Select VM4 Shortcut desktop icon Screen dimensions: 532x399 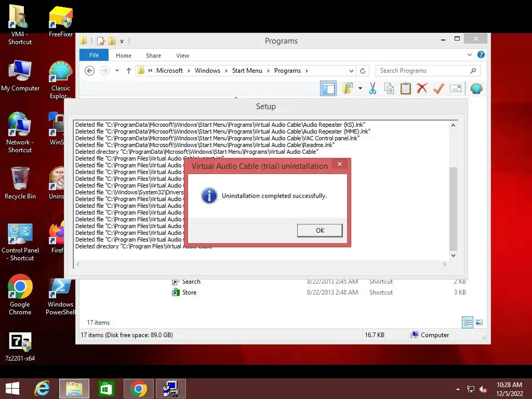[19, 25]
